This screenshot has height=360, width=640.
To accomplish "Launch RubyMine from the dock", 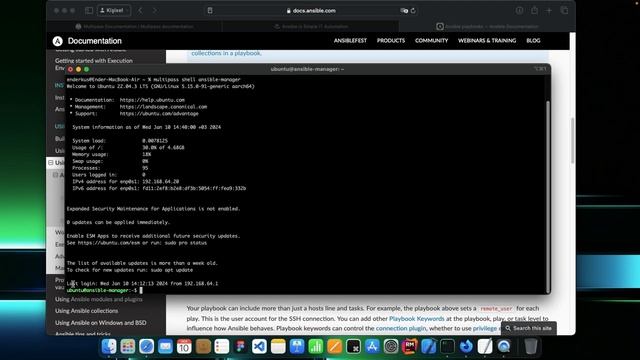I will pyautogui.click(x=409, y=347).
